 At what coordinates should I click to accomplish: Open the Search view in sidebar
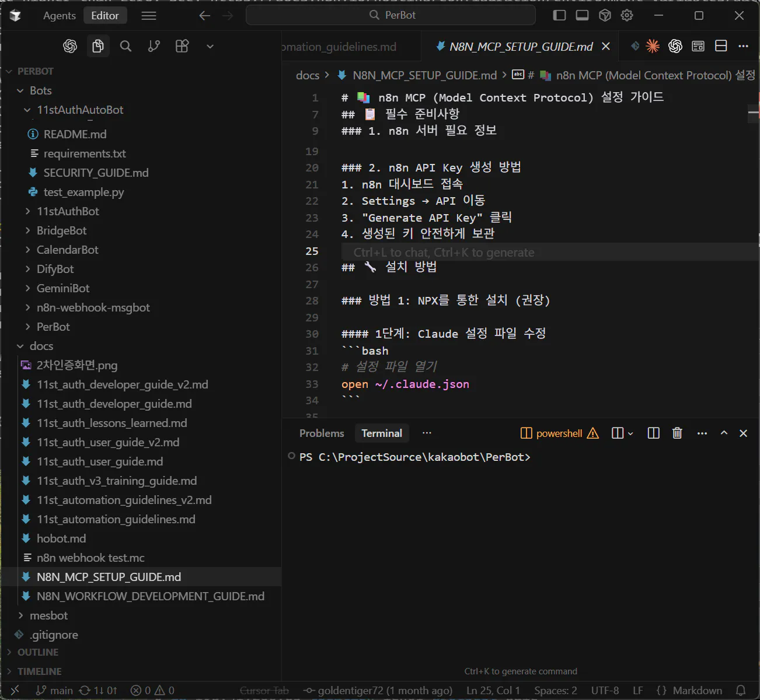(125, 46)
